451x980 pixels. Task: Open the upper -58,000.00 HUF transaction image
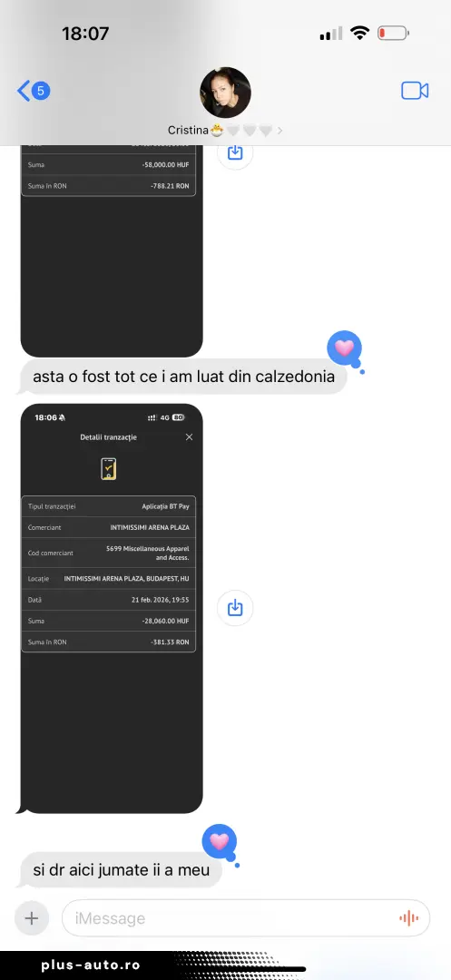[112, 251]
